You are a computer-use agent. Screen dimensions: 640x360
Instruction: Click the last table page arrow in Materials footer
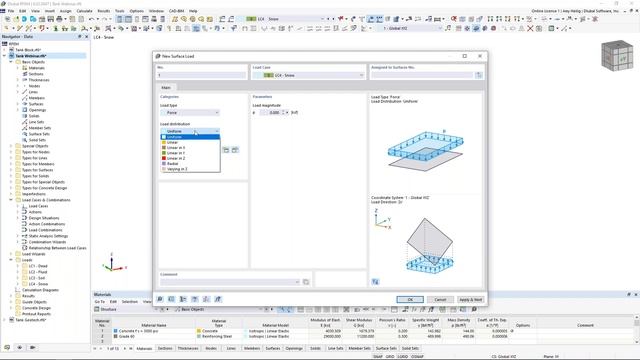coord(131,349)
